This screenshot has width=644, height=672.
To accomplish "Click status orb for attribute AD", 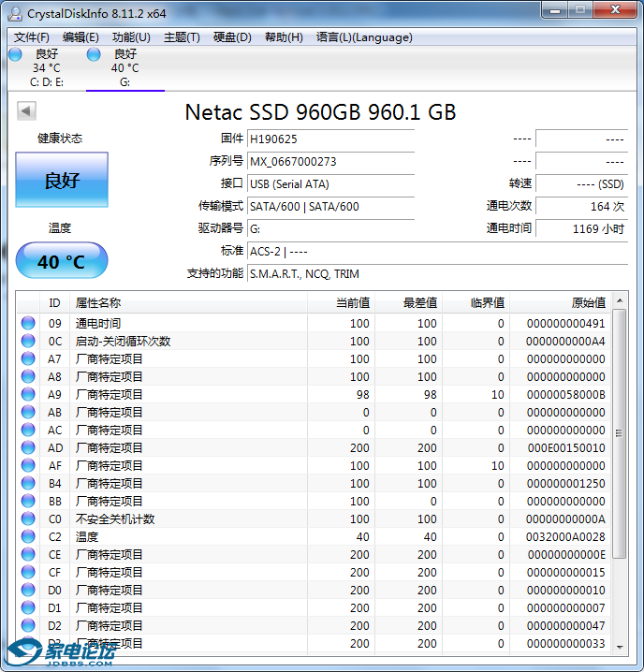I will pos(28,448).
